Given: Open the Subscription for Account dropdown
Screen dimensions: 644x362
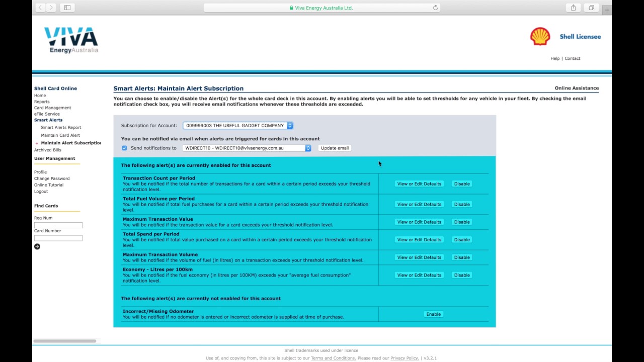Looking at the screenshot, I should (x=238, y=125).
